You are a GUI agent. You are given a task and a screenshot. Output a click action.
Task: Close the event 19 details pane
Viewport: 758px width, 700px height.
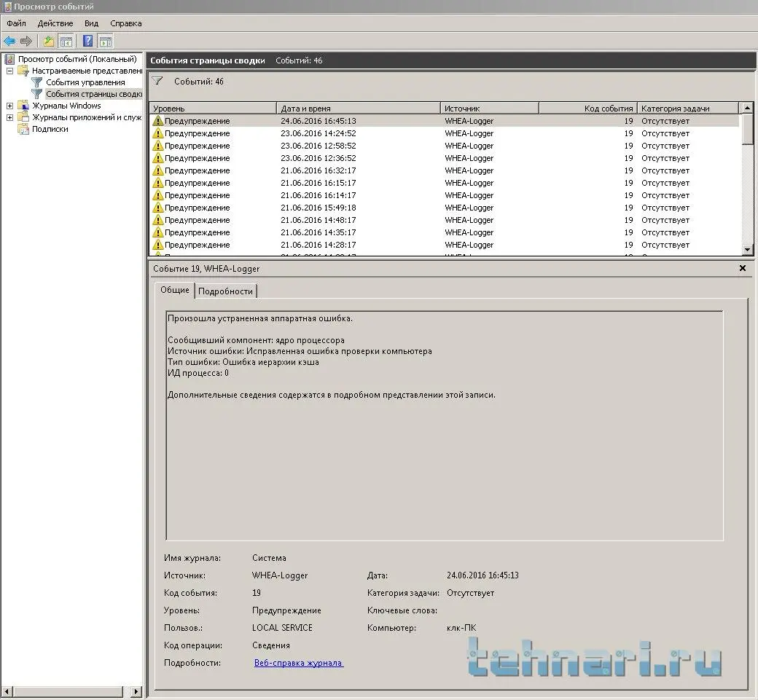click(743, 269)
